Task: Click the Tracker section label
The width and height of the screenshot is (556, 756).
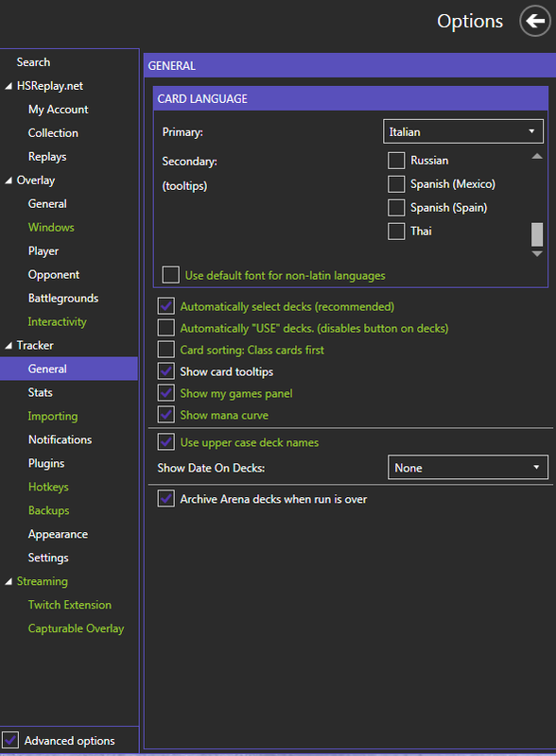Action: pyautogui.click(x=35, y=346)
